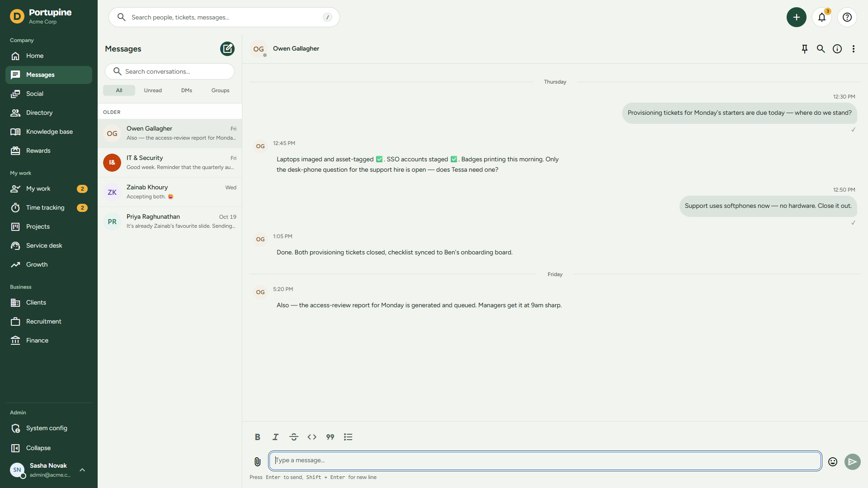Viewport: 868px width, 488px height.
Task: Click the Portupine logo
Action: pos(17,17)
